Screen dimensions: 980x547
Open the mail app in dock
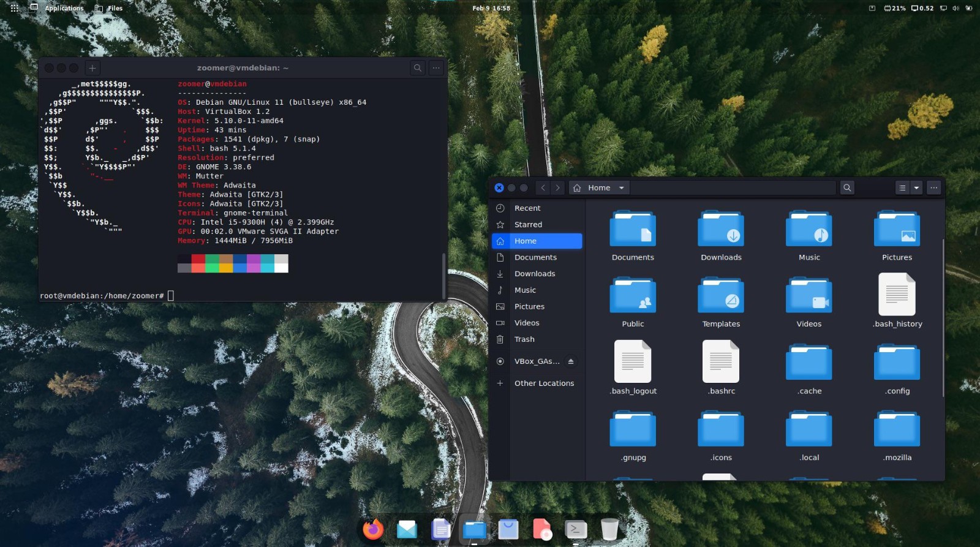(407, 529)
